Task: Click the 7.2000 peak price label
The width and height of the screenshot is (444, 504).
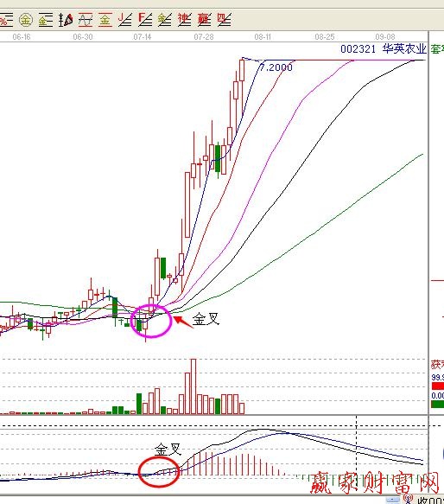Action: (x=276, y=67)
